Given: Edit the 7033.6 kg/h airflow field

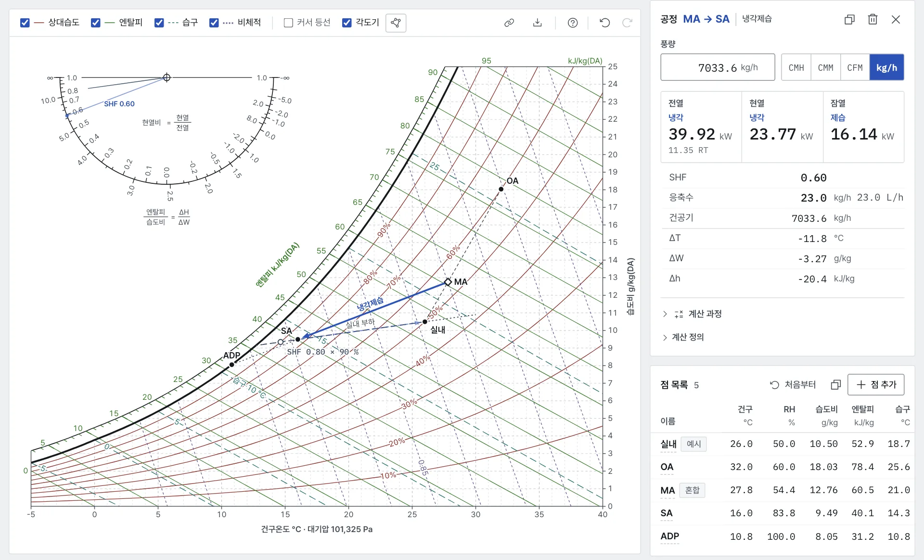Looking at the screenshot, I should pyautogui.click(x=718, y=67).
